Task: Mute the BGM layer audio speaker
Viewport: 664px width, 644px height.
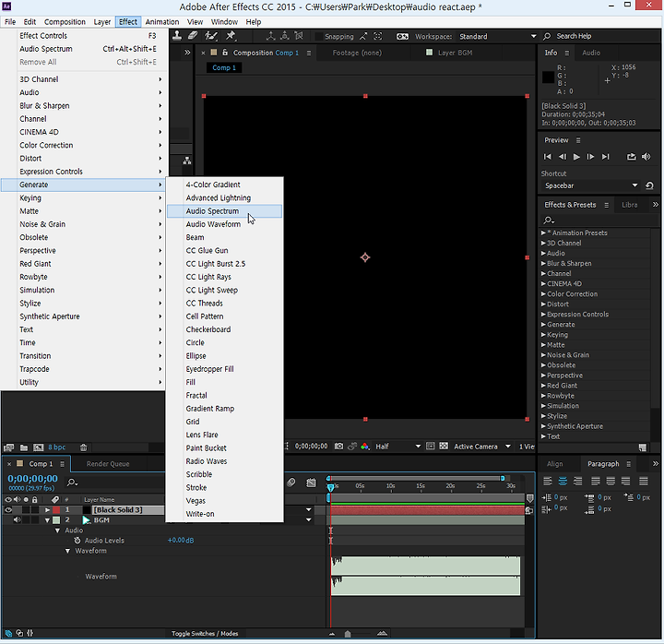Action: click(17, 519)
